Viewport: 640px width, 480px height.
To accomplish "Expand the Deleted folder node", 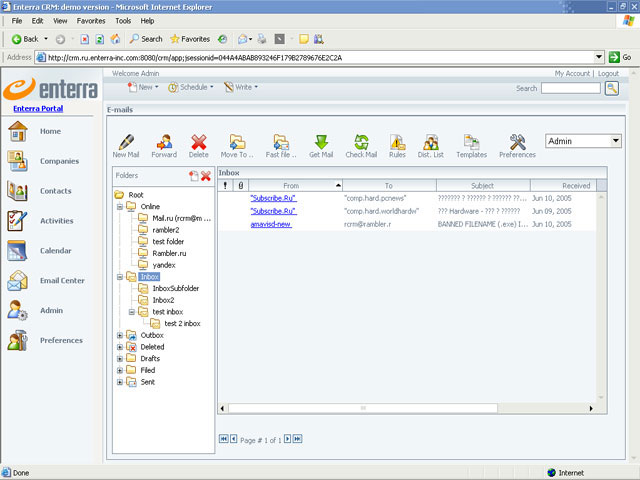I will 120,347.
